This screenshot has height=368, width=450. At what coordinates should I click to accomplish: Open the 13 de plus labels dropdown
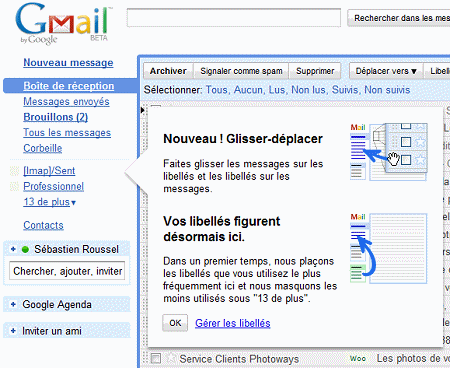[x=49, y=202]
